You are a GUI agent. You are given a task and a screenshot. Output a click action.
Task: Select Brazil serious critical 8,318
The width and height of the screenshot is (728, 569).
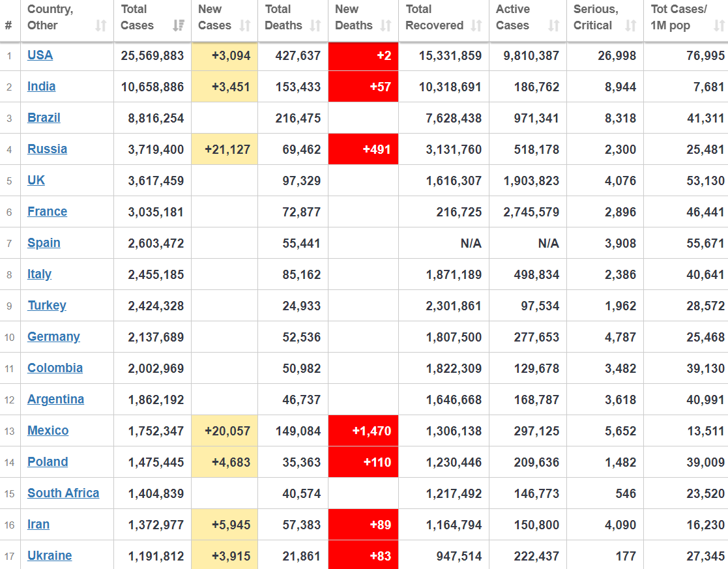(x=620, y=118)
